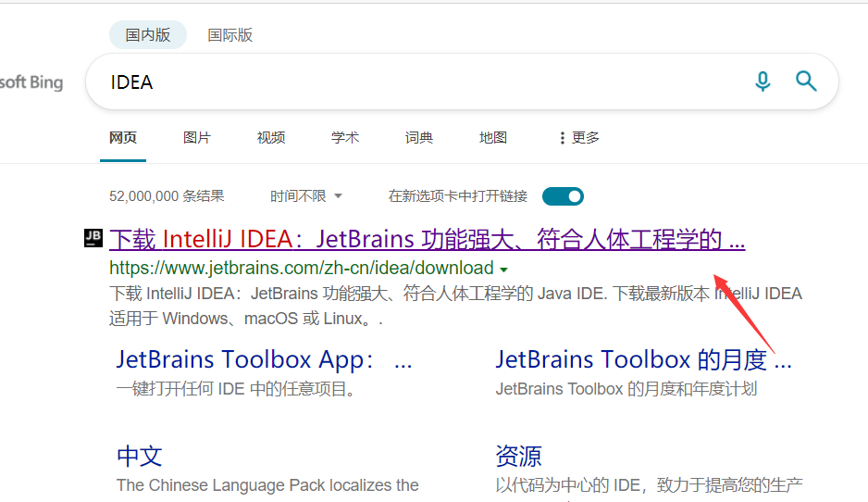This screenshot has height=502, width=868.
Task: Switch to the 视频 videos tab
Action: (271, 137)
